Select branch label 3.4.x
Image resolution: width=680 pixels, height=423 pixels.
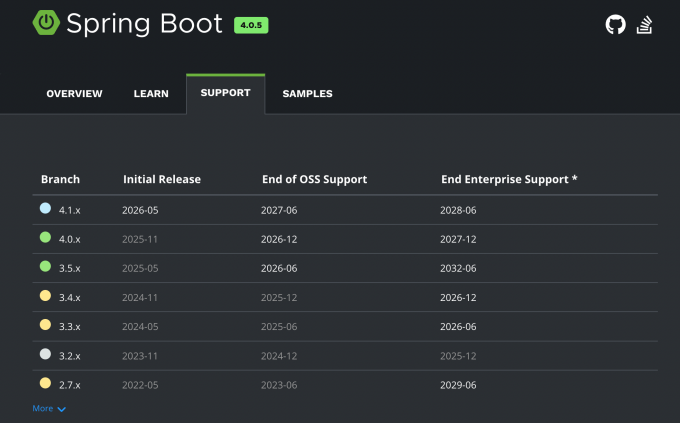pyautogui.click(x=70, y=298)
